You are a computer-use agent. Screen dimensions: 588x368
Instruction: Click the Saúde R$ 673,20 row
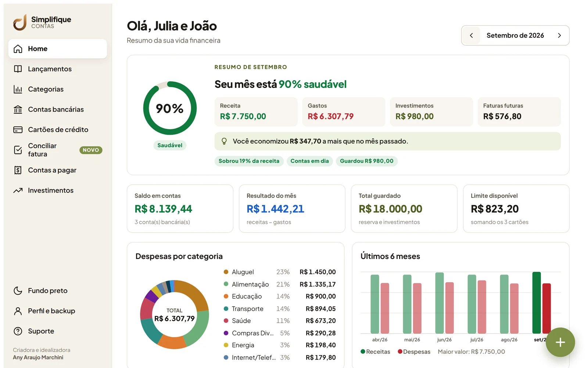[x=280, y=321]
